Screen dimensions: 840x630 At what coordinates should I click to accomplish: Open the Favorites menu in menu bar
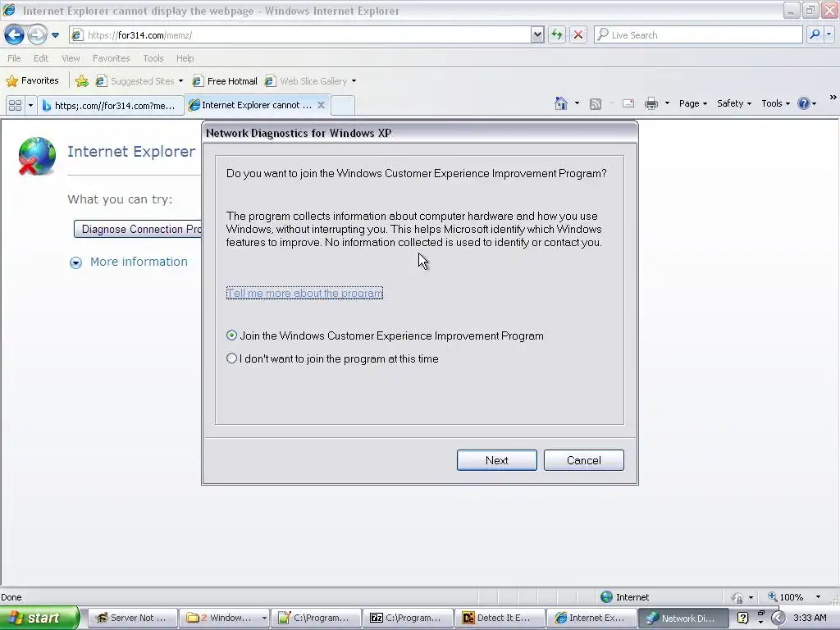pos(111,58)
